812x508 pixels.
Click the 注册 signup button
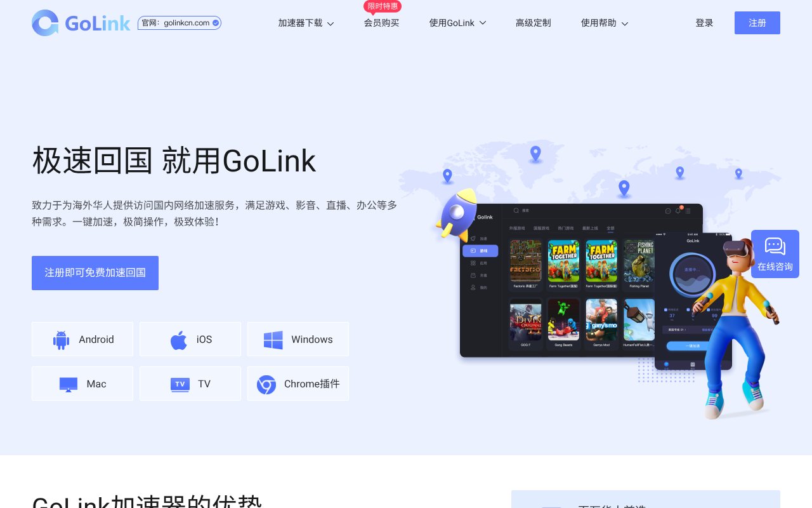(757, 23)
